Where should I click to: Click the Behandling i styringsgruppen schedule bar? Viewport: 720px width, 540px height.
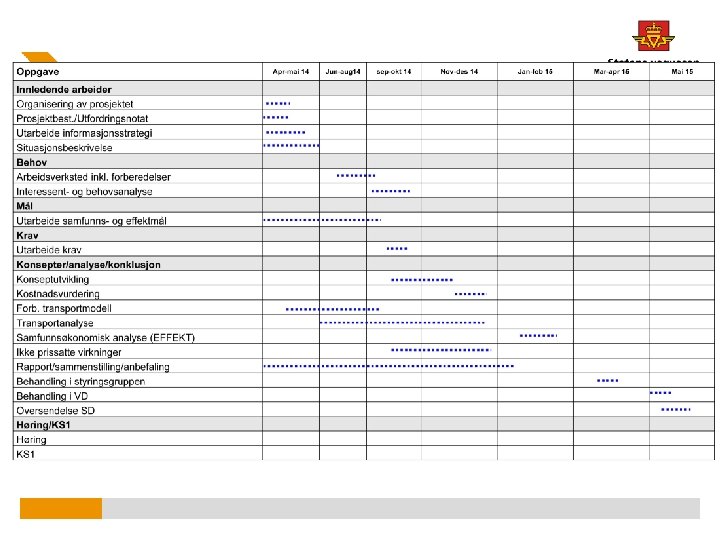coord(608,380)
